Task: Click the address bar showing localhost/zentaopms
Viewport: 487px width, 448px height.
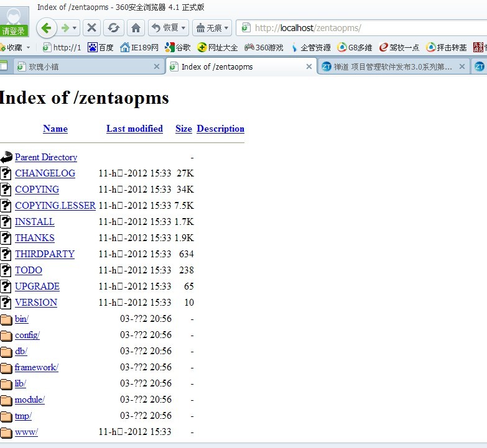Action: click(361, 28)
